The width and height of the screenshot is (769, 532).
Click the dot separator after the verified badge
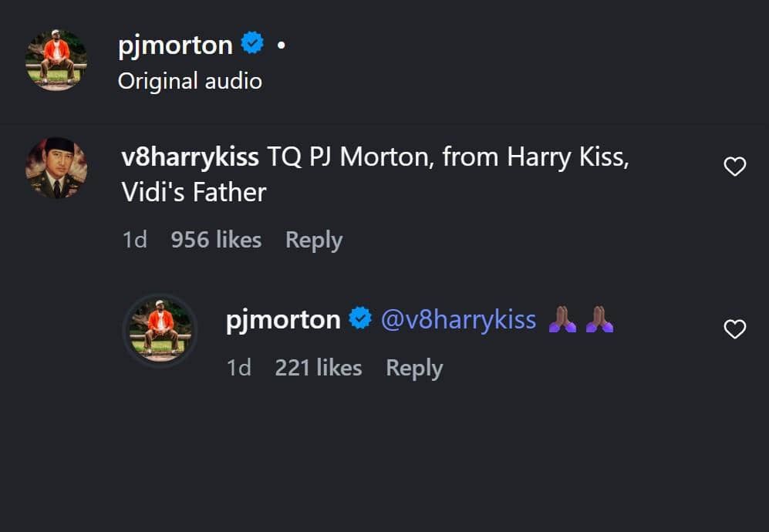[282, 45]
